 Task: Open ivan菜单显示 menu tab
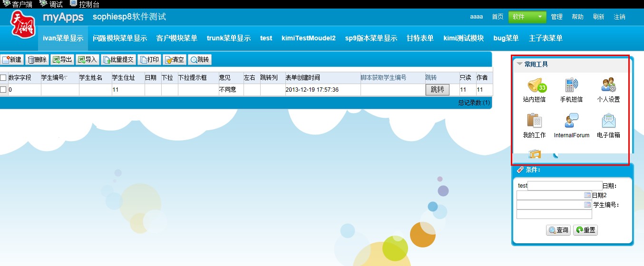pos(63,38)
